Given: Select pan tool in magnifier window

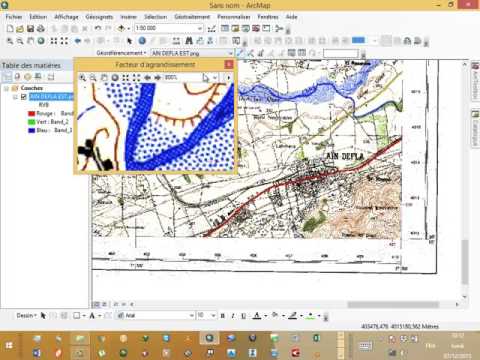Looking at the screenshot, I should 104,78.
